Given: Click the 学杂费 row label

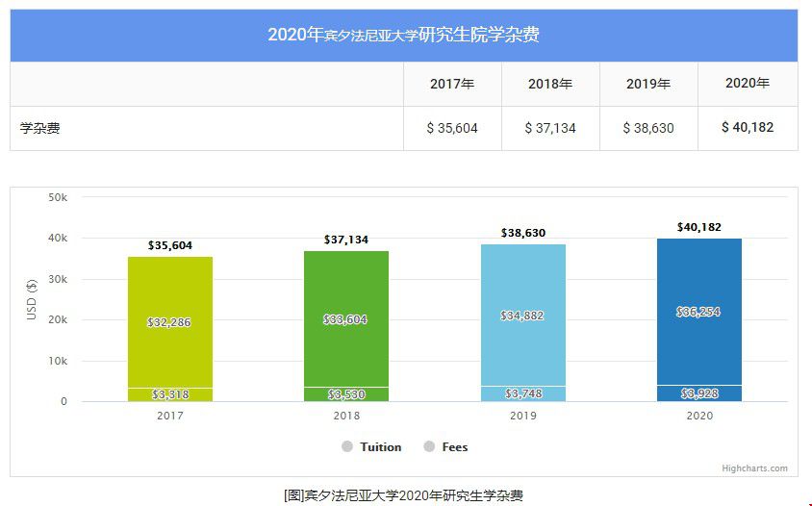Looking at the screenshot, I should 39,128.
